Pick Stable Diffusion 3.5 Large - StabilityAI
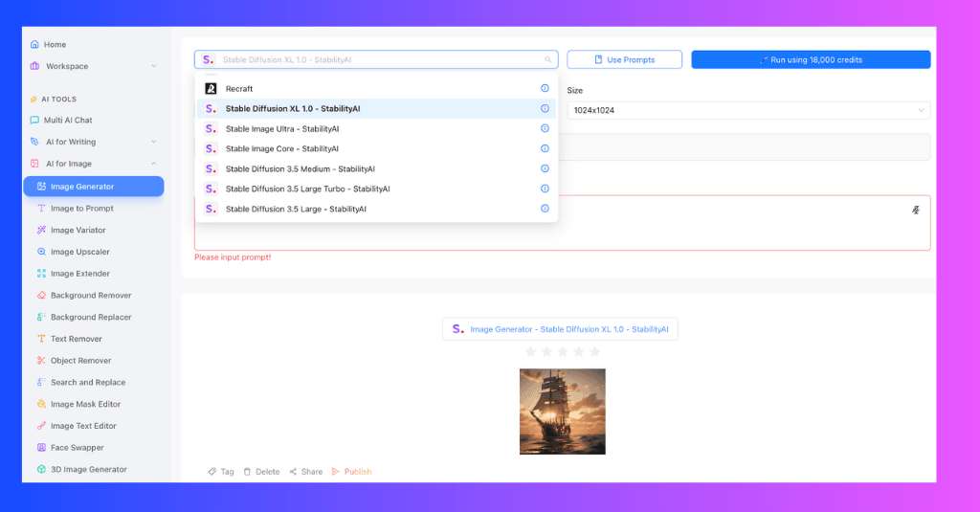Viewport: 980px width, 512px height. pos(376,209)
